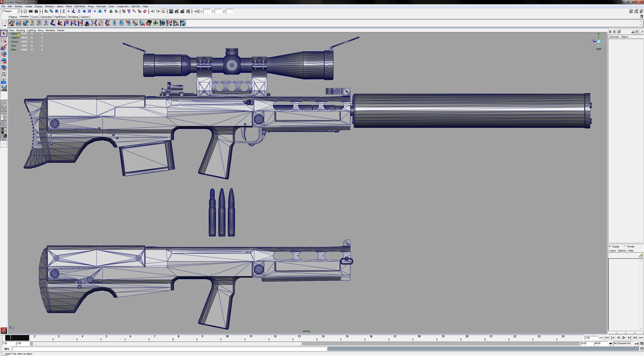Click the Open Scene folder icon
Viewport: 644px width, 356px height.
tap(31, 11)
